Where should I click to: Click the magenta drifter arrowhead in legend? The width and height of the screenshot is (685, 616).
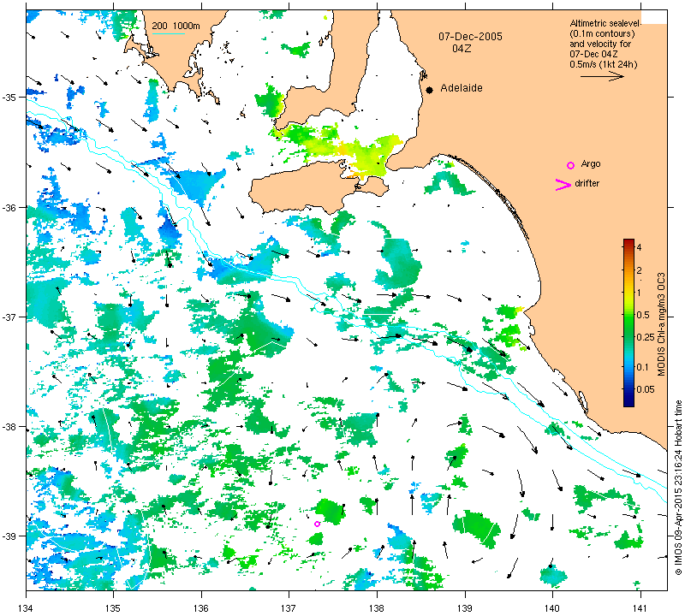563,185
